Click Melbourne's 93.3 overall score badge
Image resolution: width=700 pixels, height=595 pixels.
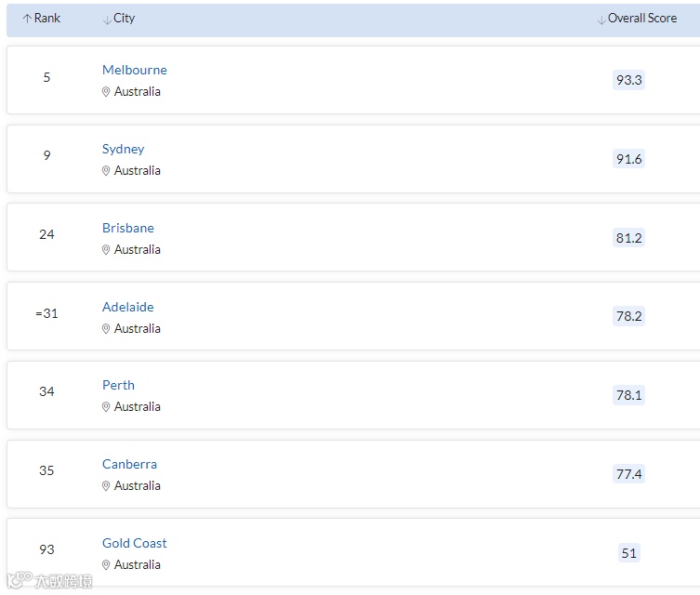(x=629, y=80)
